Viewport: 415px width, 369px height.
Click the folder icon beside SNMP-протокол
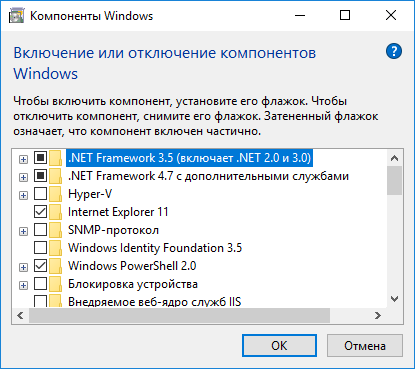point(56,230)
